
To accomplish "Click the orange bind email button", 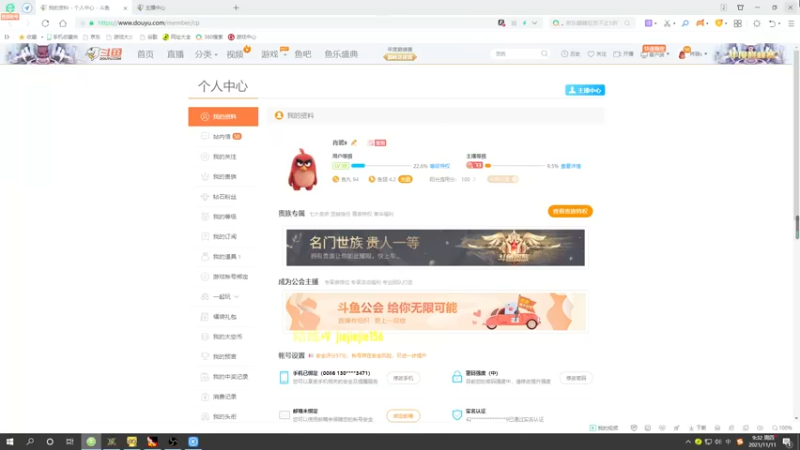I will point(403,416).
